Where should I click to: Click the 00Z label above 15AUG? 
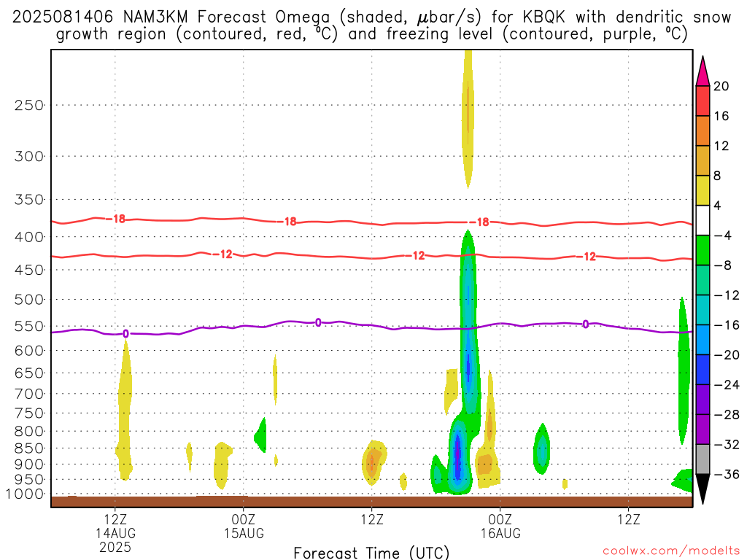click(244, 519)
